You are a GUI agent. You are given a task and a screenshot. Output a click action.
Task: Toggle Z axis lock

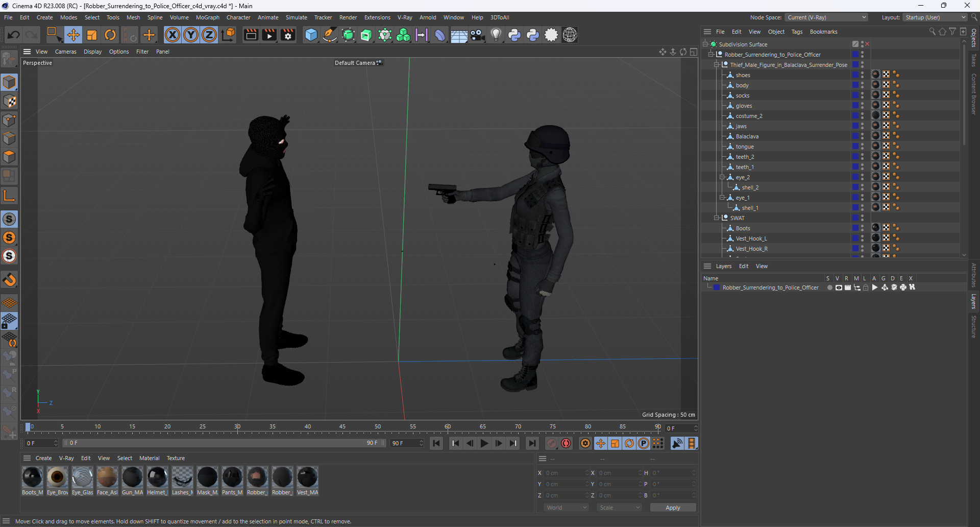[x=209, y=35]
